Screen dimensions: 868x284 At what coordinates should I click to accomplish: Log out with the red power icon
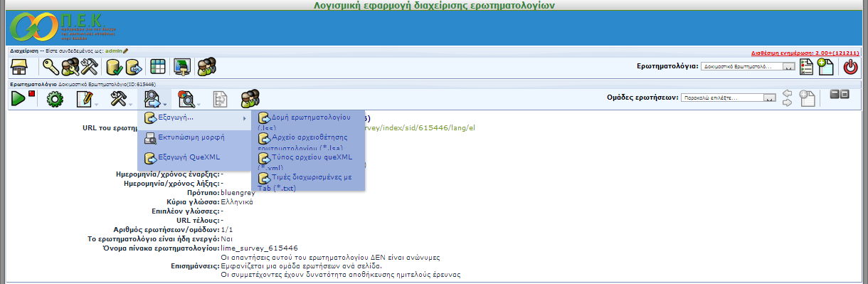coord(850,67)
